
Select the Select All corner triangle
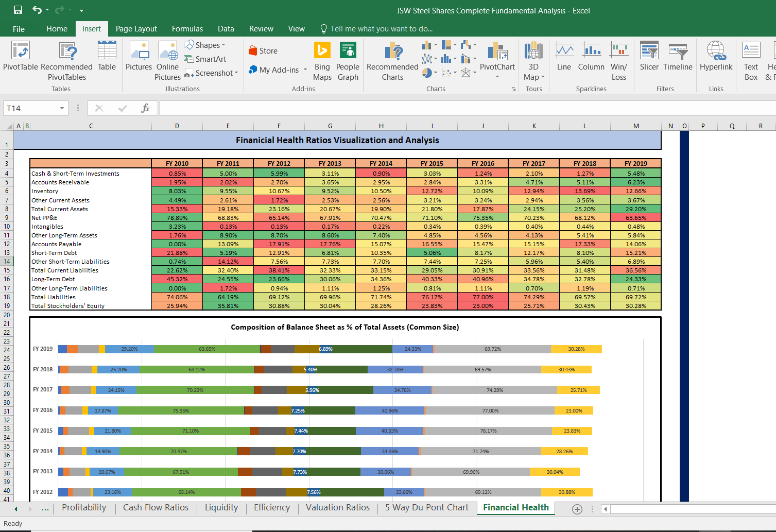pyautogui.click(x=10, y=126)
